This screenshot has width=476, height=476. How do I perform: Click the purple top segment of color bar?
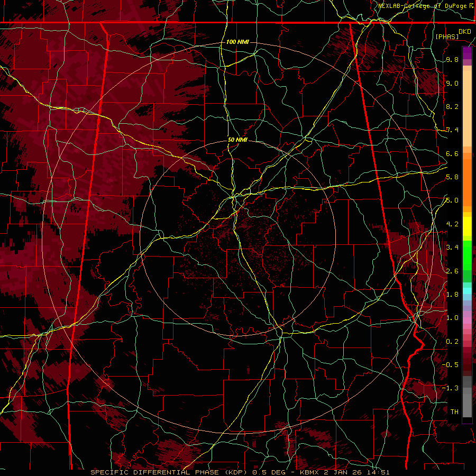click(467, 53)
